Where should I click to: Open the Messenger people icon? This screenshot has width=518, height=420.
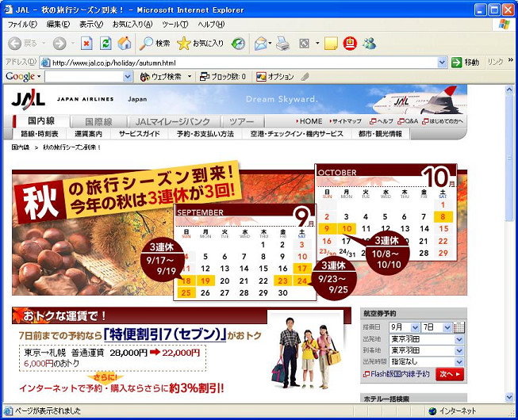click(x=369, y=44)
